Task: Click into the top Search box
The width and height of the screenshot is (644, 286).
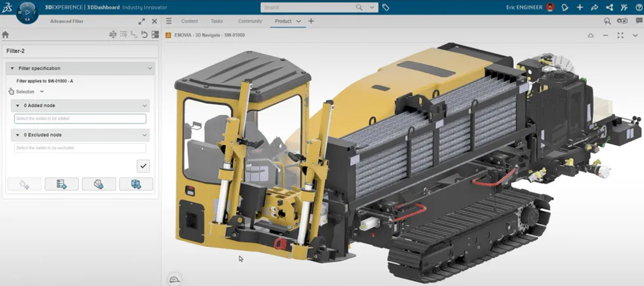Action: (308, 7)
